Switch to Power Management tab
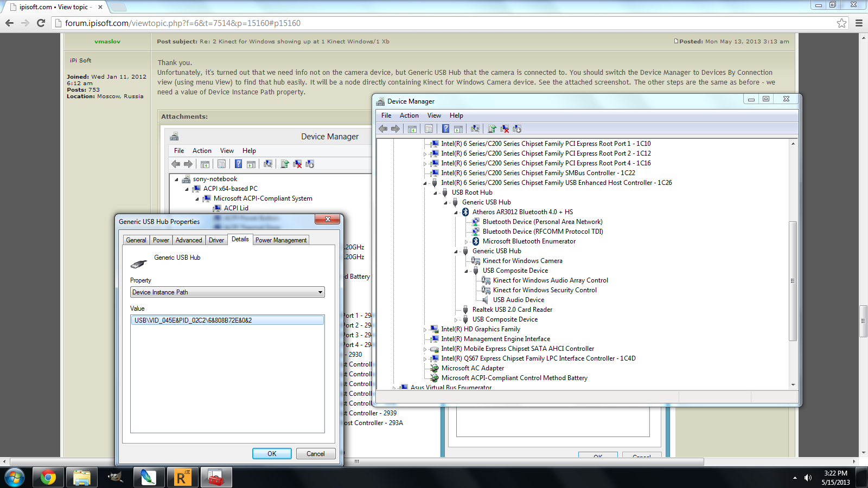 (x=281, y=240)
